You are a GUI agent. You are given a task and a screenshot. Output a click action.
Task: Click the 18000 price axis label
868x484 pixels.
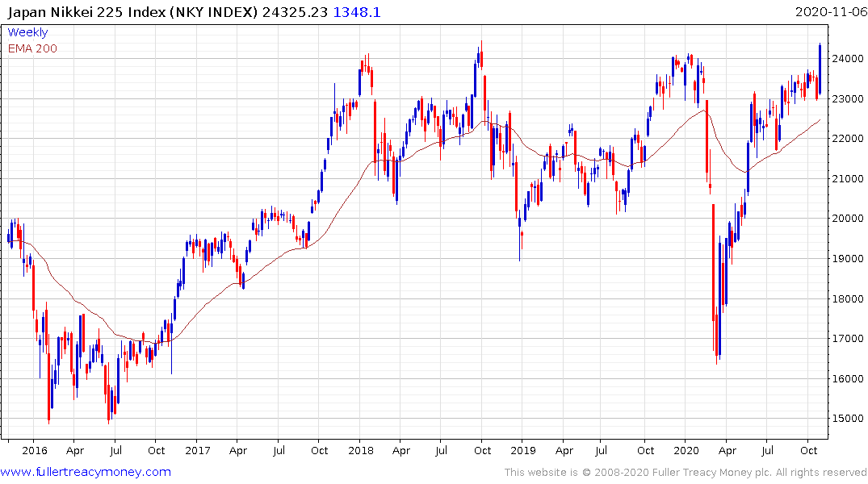pos(848,298)
